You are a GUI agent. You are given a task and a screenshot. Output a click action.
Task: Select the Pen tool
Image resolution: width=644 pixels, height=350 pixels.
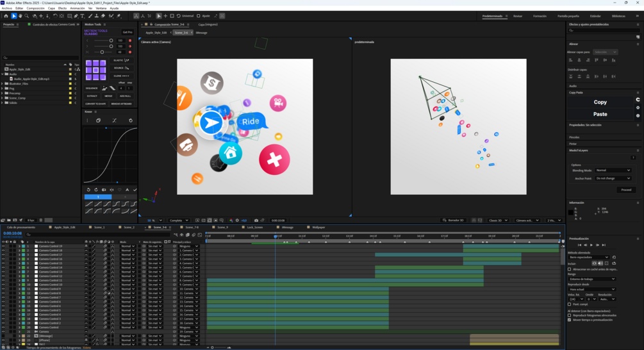76,16
